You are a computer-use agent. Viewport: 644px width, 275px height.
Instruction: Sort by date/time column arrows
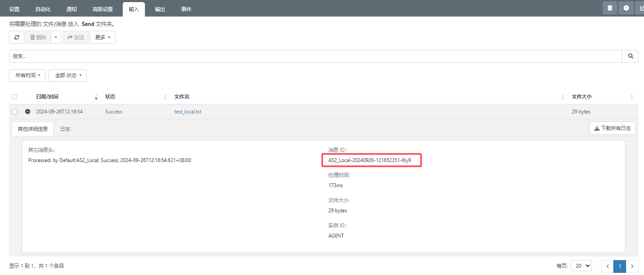[x=96, y=97]
